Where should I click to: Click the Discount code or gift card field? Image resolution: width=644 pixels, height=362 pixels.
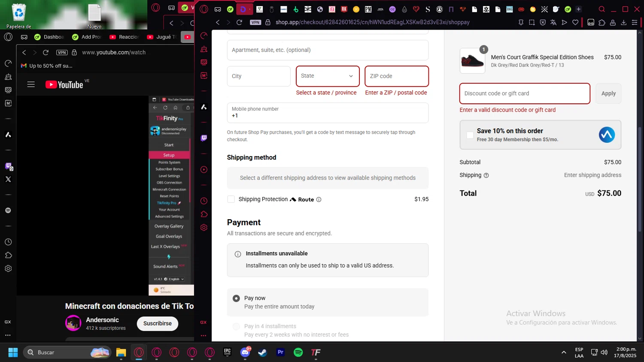tap(525, 94)
